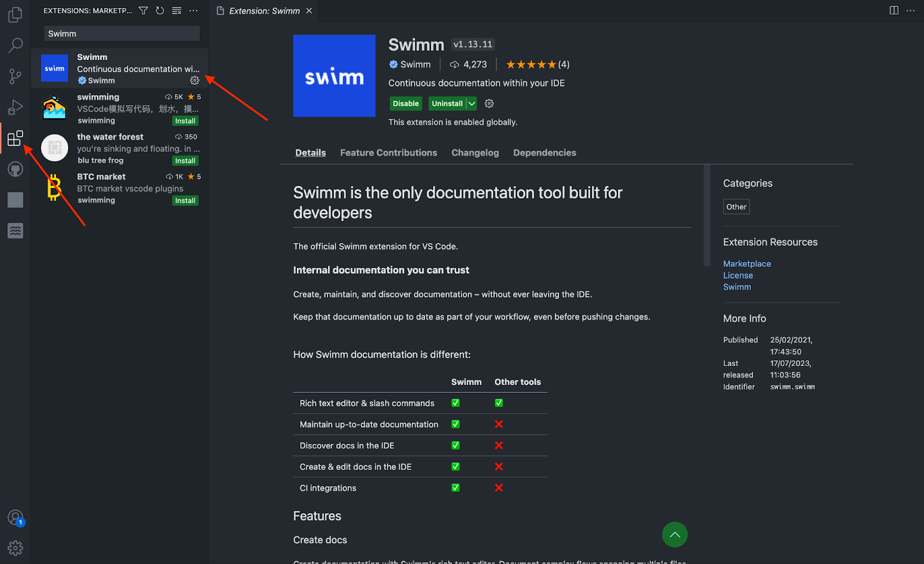Split the editor to the right
This screenshot has width=924, height=564.
(894, 10)
